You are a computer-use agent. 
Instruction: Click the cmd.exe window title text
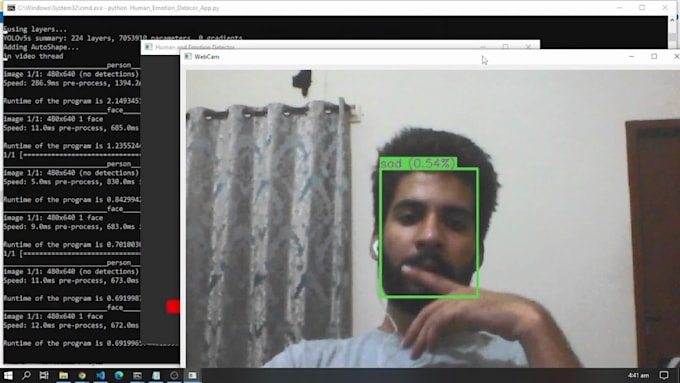(x=118, y=8)
